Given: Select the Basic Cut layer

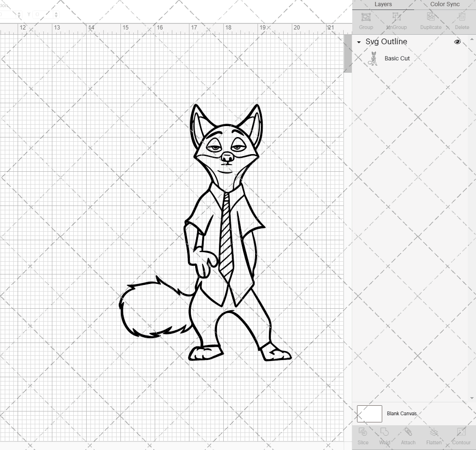Looking at the screenshot, I should [397, 58].
